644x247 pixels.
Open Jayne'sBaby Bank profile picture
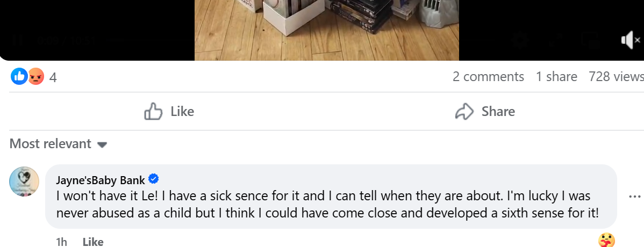(24, 181)
